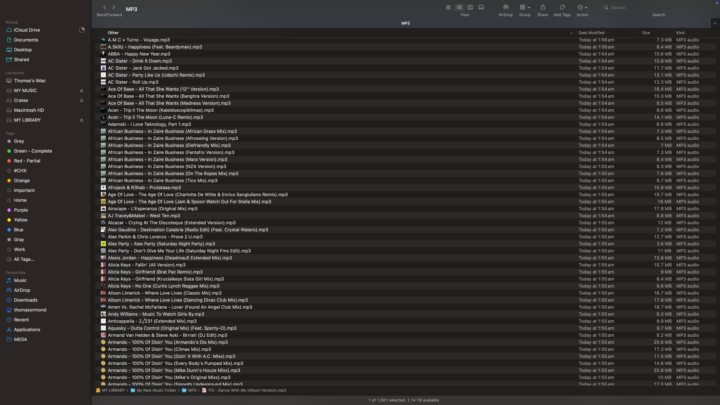
Task: Click into the Search field
Action: click(658, 7)
